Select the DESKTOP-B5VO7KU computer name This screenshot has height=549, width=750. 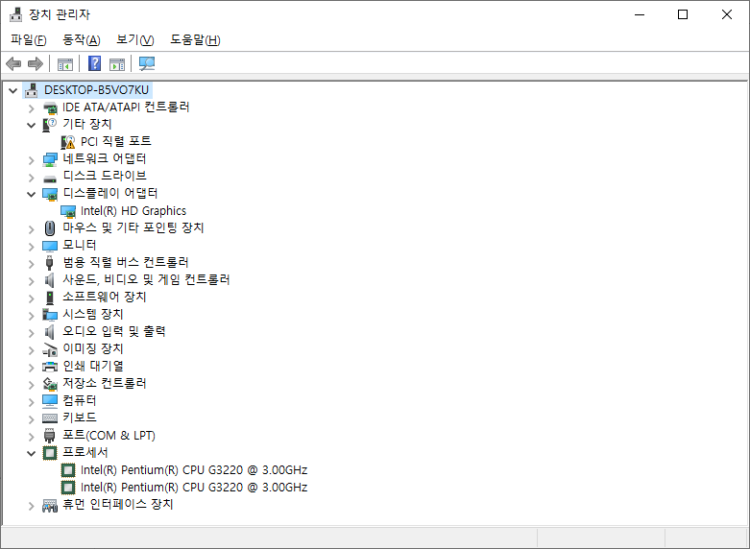tap(96, 90)
